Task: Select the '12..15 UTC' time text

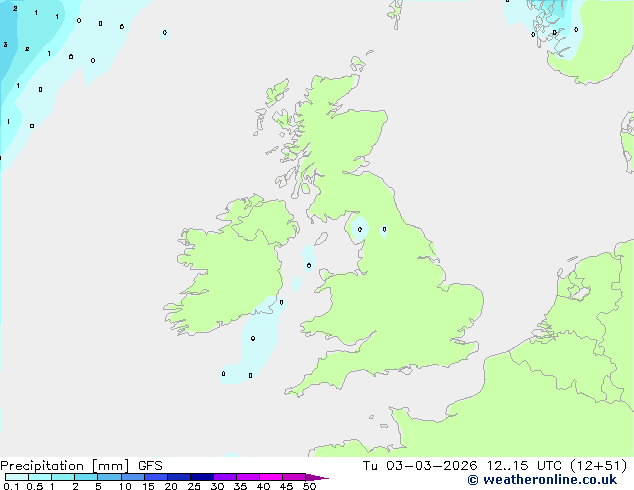Action: (524, 466)
